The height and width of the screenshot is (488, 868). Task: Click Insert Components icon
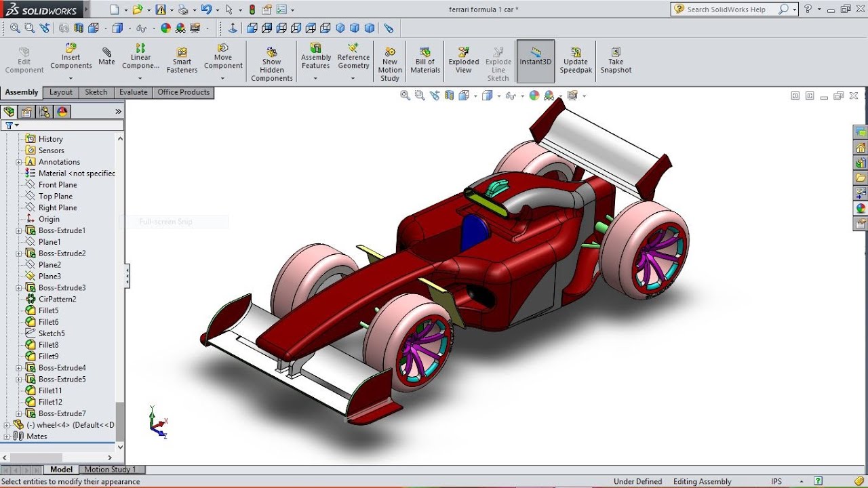(71, 48)
